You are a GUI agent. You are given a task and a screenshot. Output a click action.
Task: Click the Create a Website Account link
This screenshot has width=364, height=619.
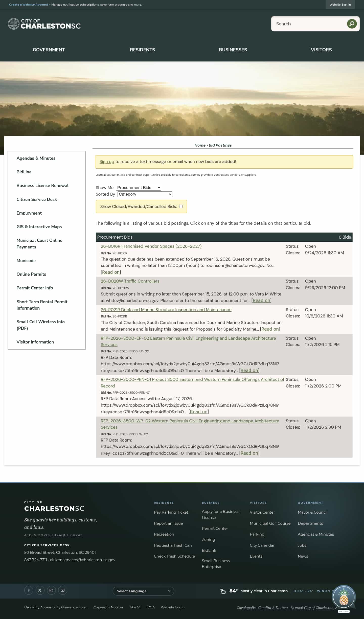(29, 5)
